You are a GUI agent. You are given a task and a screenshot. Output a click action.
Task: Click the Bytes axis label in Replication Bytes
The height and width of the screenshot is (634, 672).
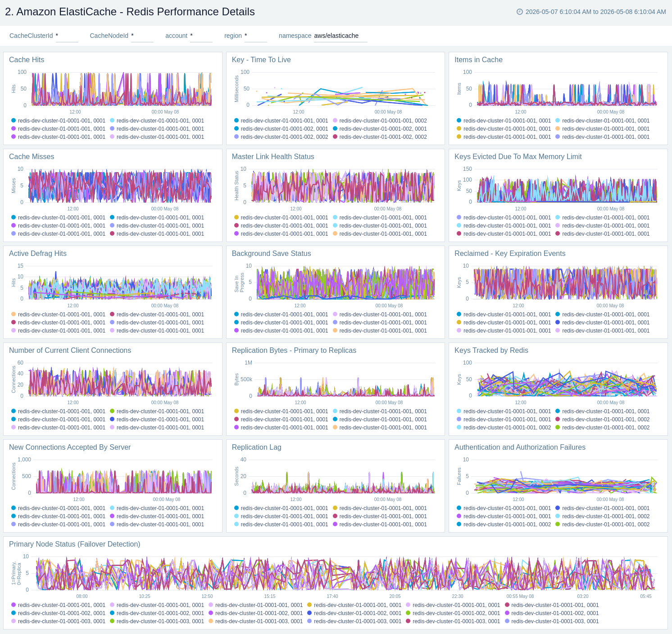[236, 379]
